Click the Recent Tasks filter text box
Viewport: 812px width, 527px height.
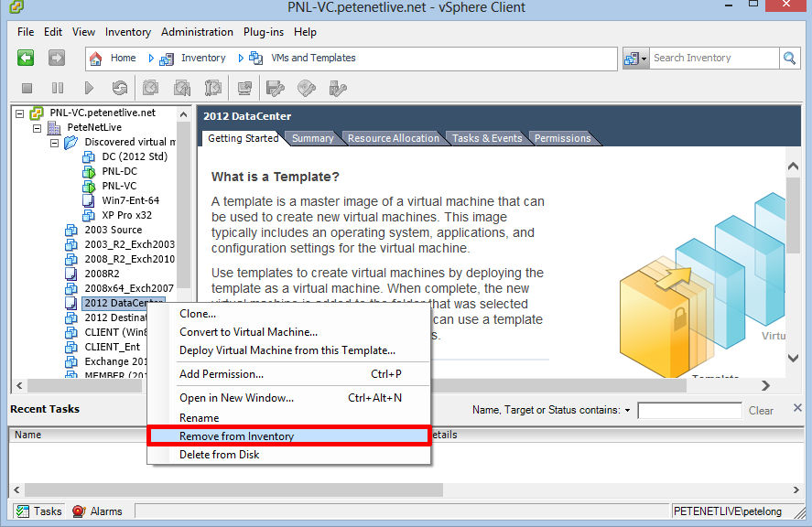(689, 411)
